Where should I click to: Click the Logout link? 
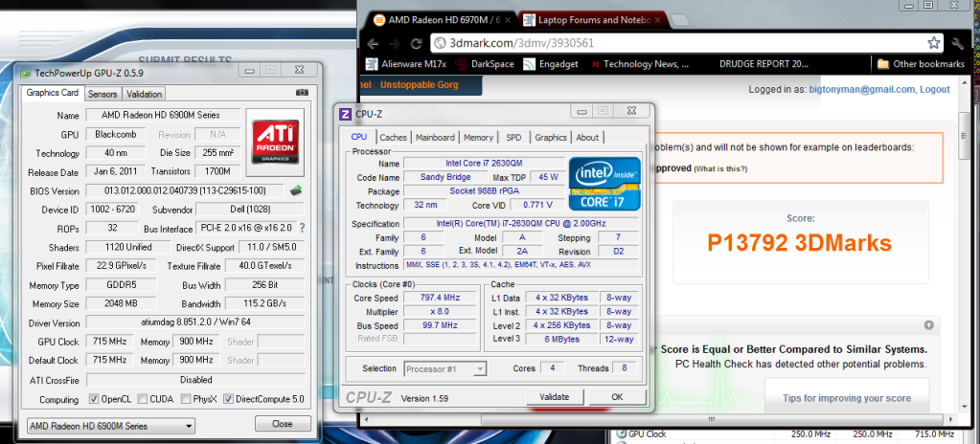935,89
